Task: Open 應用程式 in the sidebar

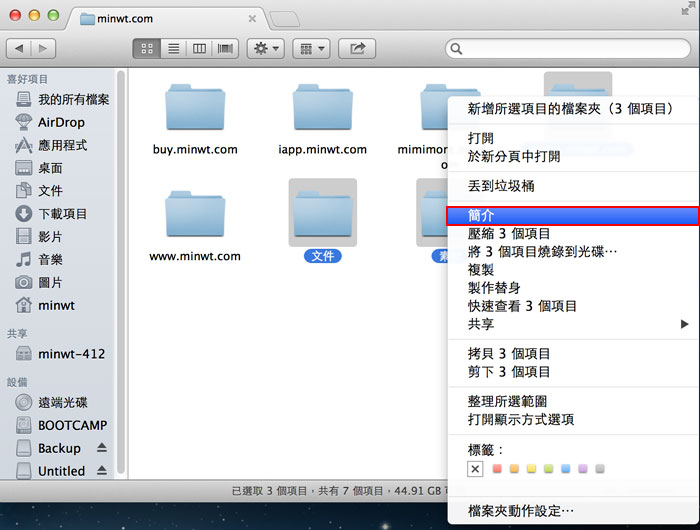Action: 51,145
